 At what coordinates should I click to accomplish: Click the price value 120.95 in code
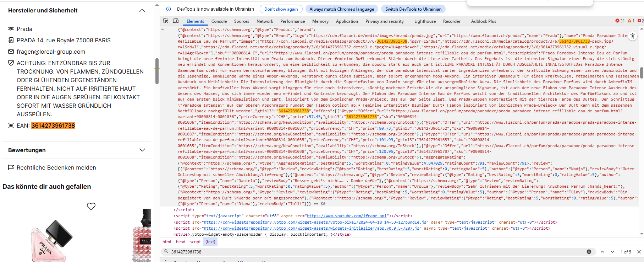coord(386,151)
